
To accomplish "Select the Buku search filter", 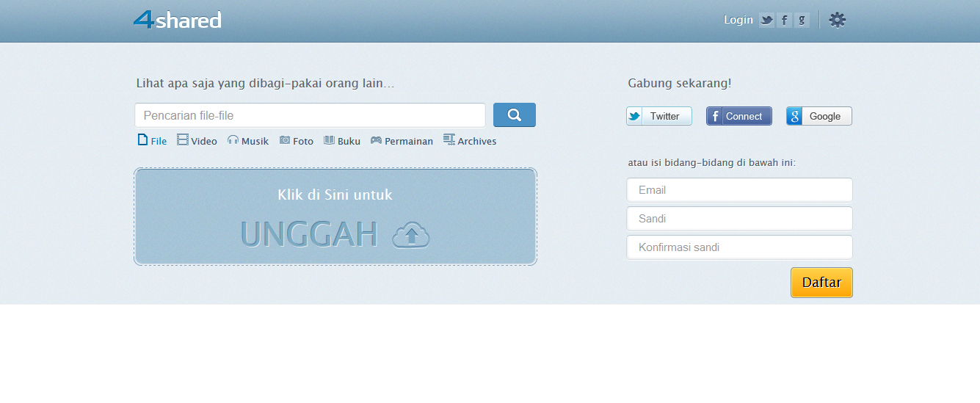I will coord(342,140).
